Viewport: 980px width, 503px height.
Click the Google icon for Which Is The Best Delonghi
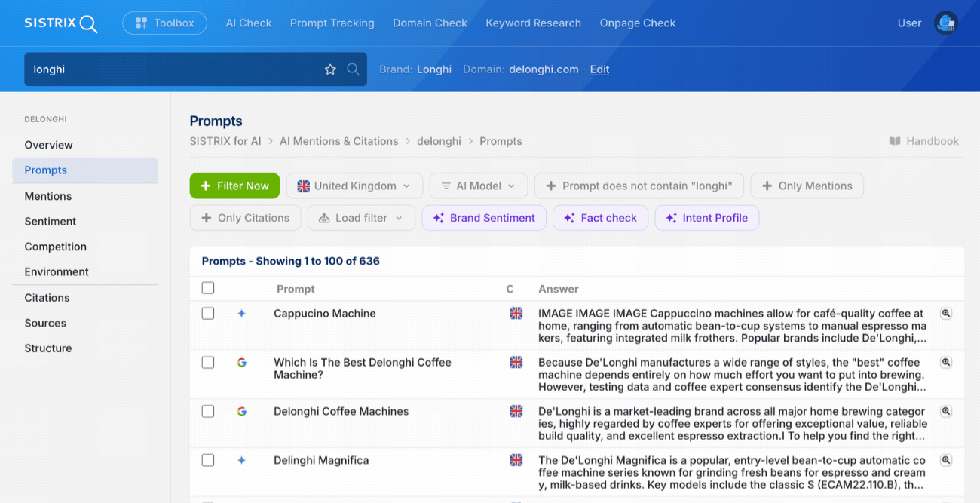(x=241, y=362)
